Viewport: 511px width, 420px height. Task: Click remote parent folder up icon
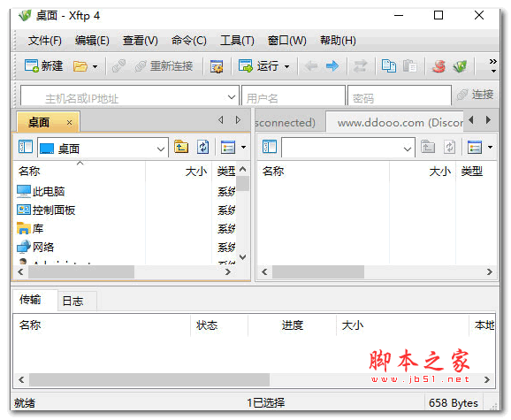(428, 147)
